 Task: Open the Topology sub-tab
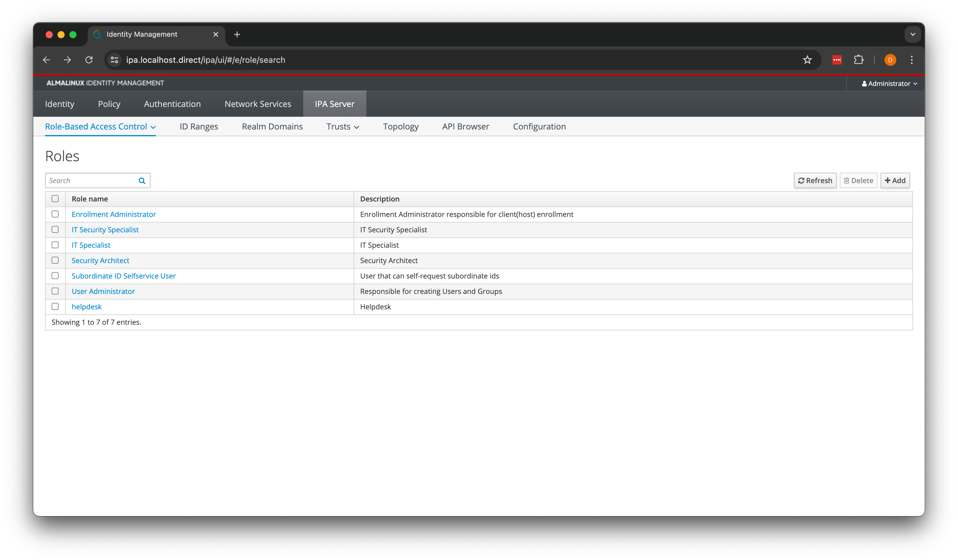[x=400, y=127]
